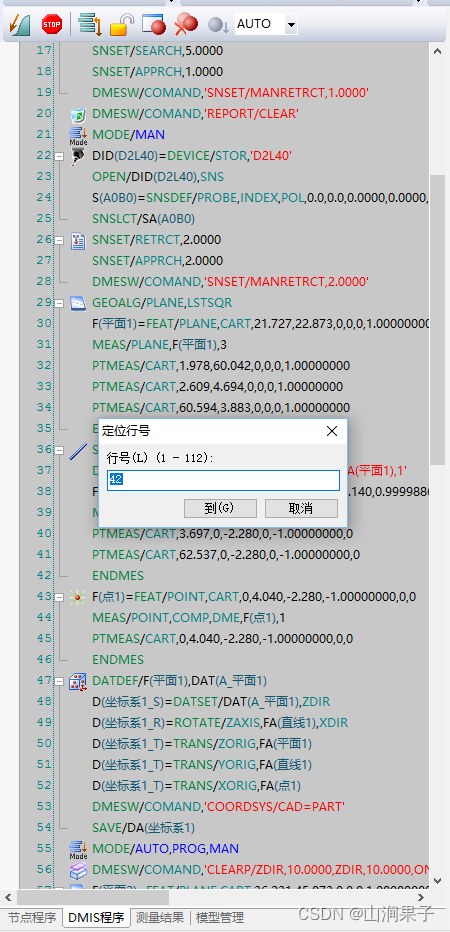450x932 pixels.
Task: Click line 19 SNSET/MANRETRCT,1.0000 command
Action: point(231,93)
